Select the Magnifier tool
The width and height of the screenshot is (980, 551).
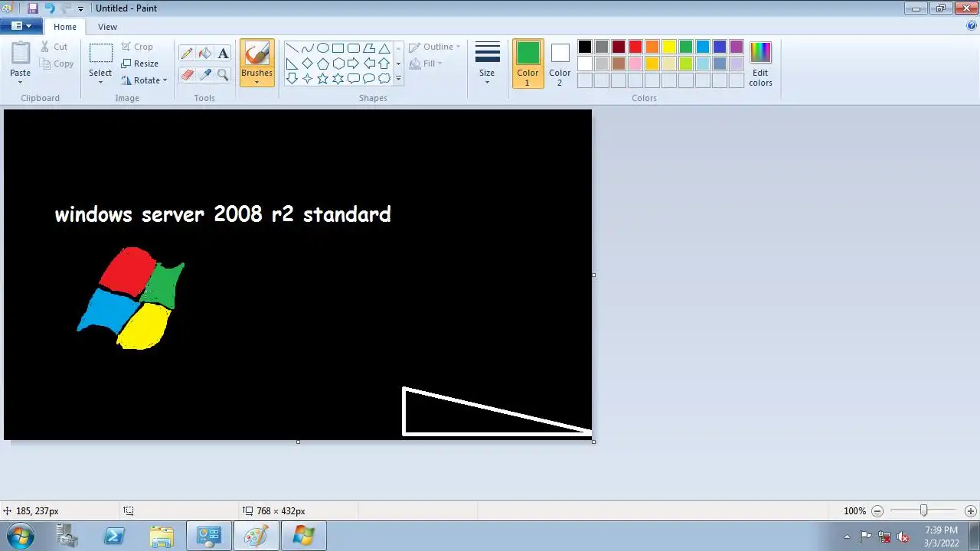[223, 74]
